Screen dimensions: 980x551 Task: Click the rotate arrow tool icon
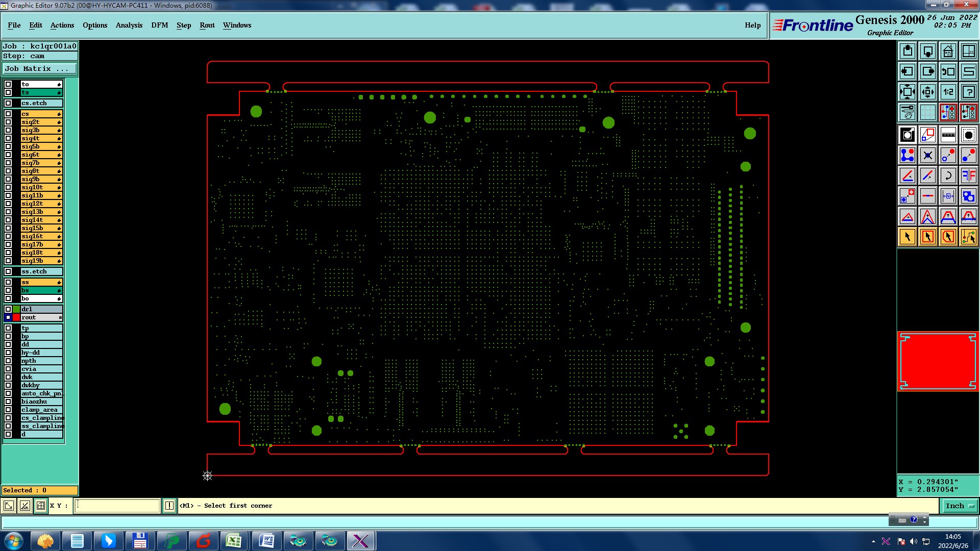[x=948, y=176]
